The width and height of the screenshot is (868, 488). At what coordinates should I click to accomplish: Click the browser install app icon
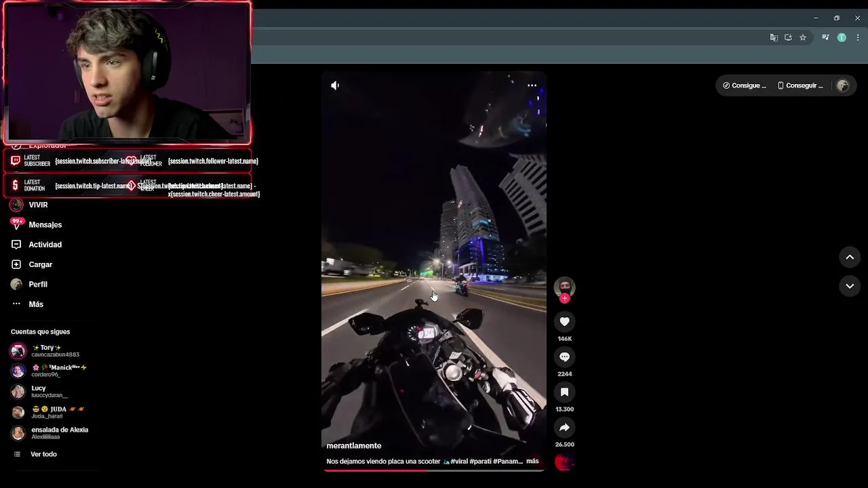[x=788, y=38]
